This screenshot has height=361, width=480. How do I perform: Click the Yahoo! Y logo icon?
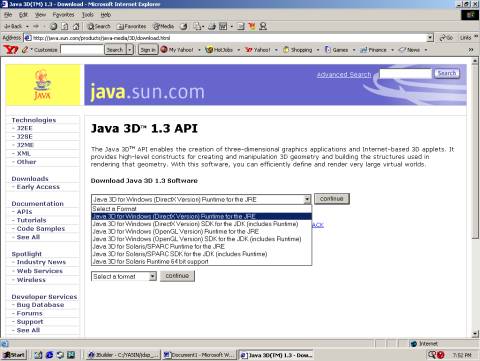click(10, 50)
